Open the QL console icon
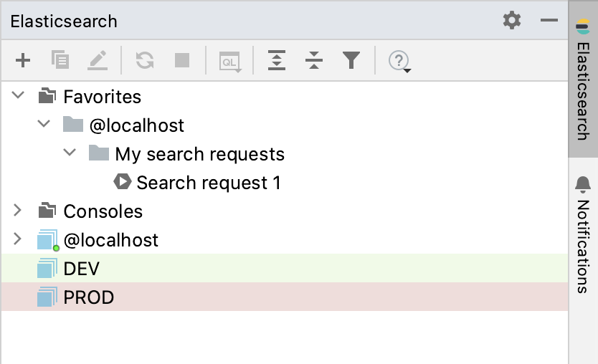Viewport: 598px width, 364px height. [230, 62]
